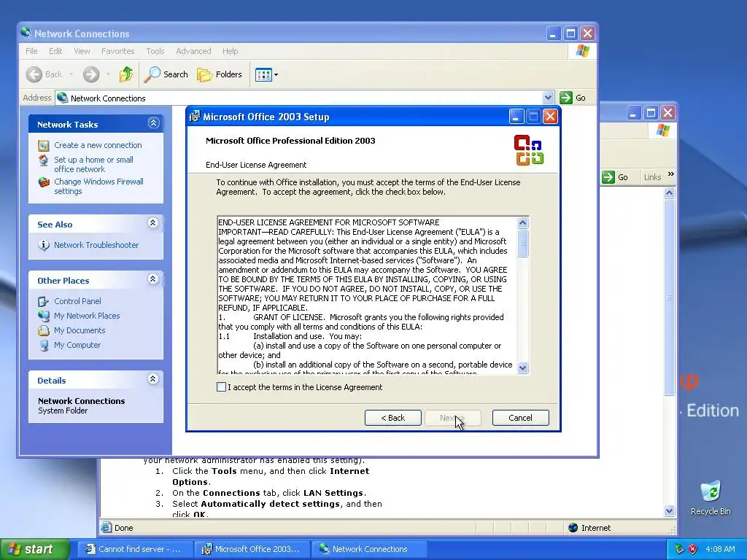Open the Back history dropdown arrow
The width and height of the screenshot is (747, 560).
[71, 74]
